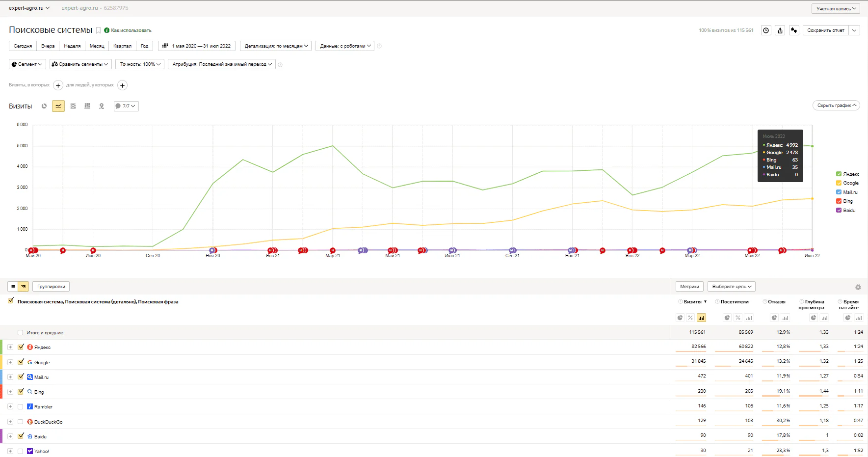
Task: Check the Итого и средние checkbox
Action: [20, 332]
